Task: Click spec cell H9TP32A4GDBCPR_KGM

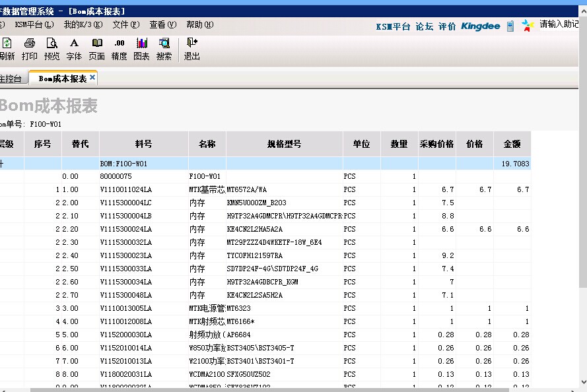Action: [x=285, y=282]
